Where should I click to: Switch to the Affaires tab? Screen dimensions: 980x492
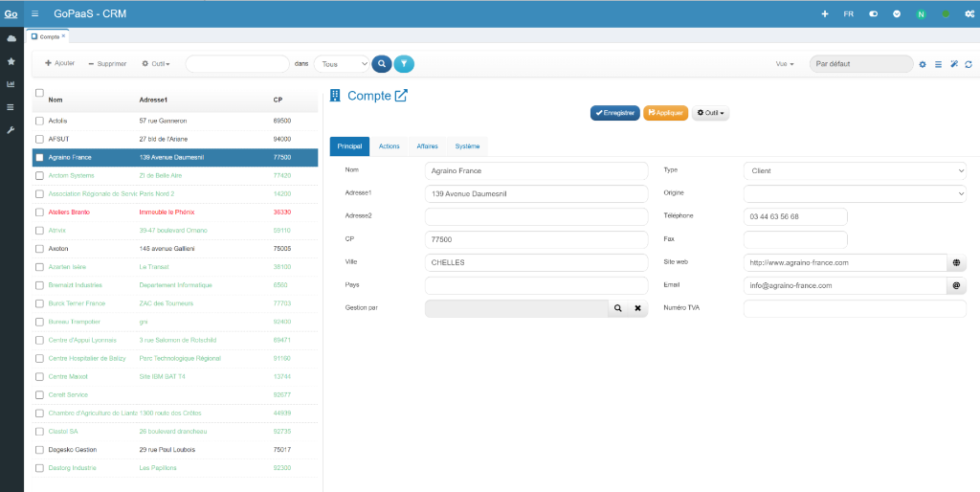[427, 145]
